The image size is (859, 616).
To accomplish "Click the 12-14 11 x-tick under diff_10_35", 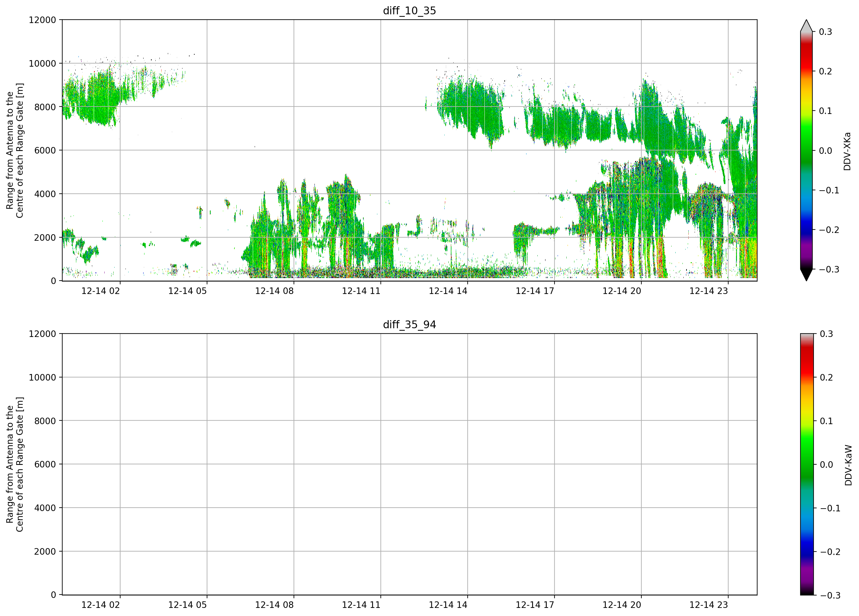I will [x=361, y=291].
